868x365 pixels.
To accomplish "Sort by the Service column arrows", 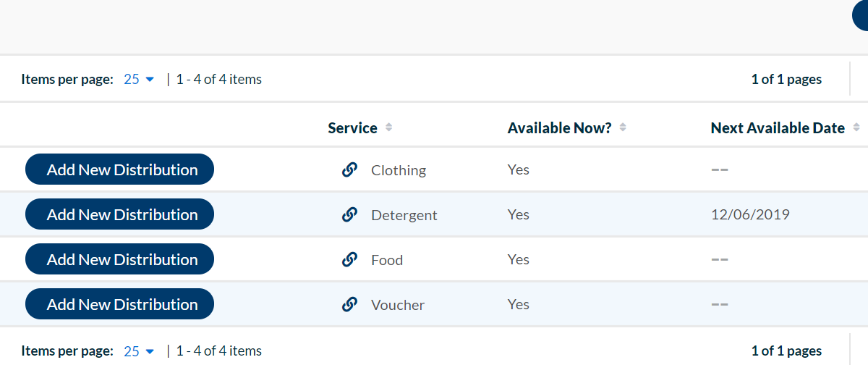I will tap(389, 128).
